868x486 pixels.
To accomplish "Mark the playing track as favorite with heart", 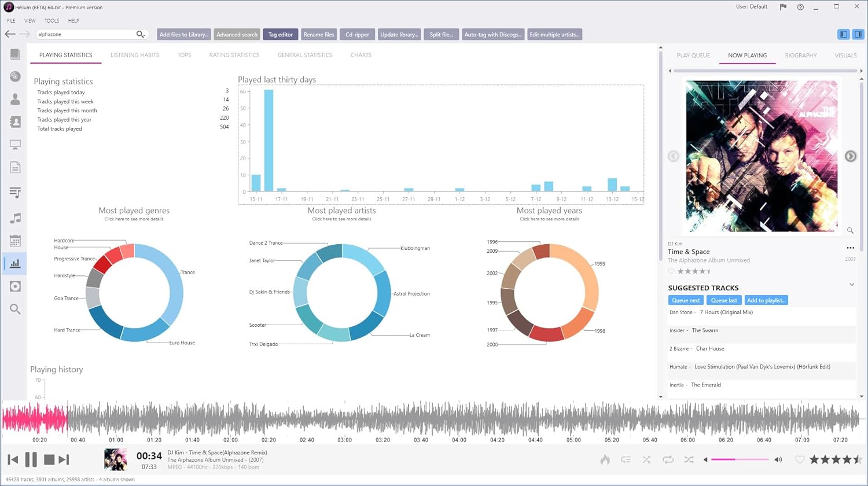I will pos(799,459).
